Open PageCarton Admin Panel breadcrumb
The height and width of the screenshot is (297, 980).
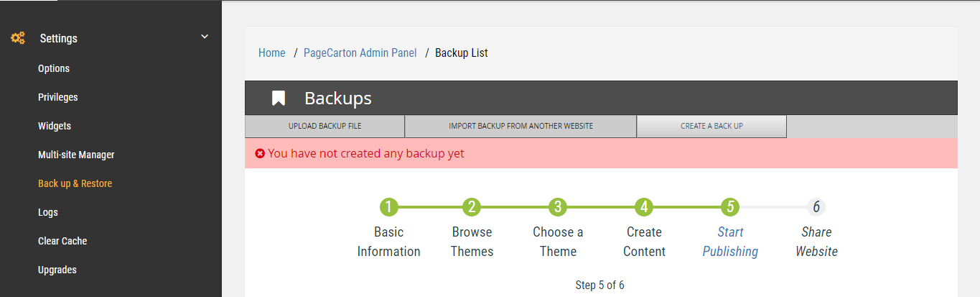(x=360, y=52)
